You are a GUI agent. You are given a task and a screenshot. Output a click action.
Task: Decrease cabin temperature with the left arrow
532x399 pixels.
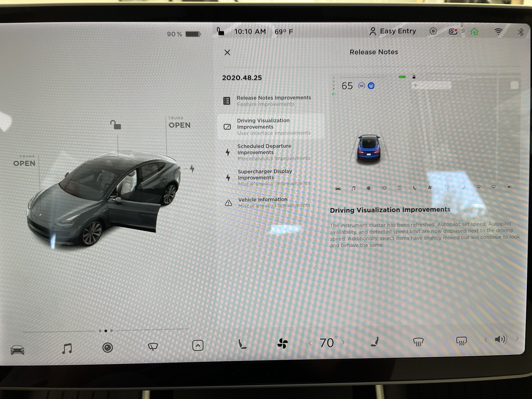(310, 343)
